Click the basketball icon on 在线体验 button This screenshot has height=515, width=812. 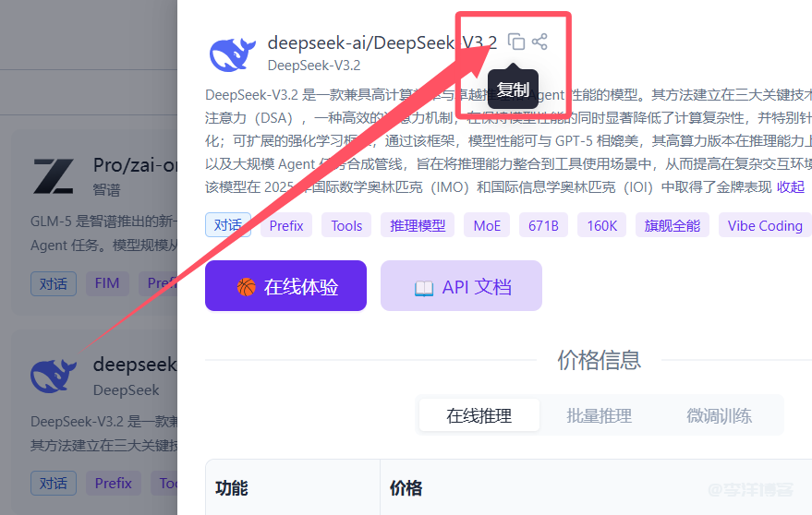pyautogui.click(x=247, y=287)
